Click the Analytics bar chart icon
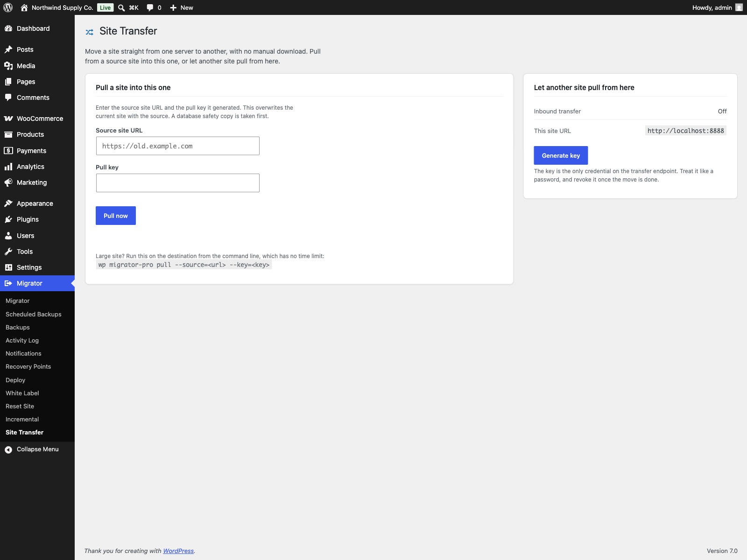This screenshot has width=747, height=560. pyautogui.click(x=8, y=167)
